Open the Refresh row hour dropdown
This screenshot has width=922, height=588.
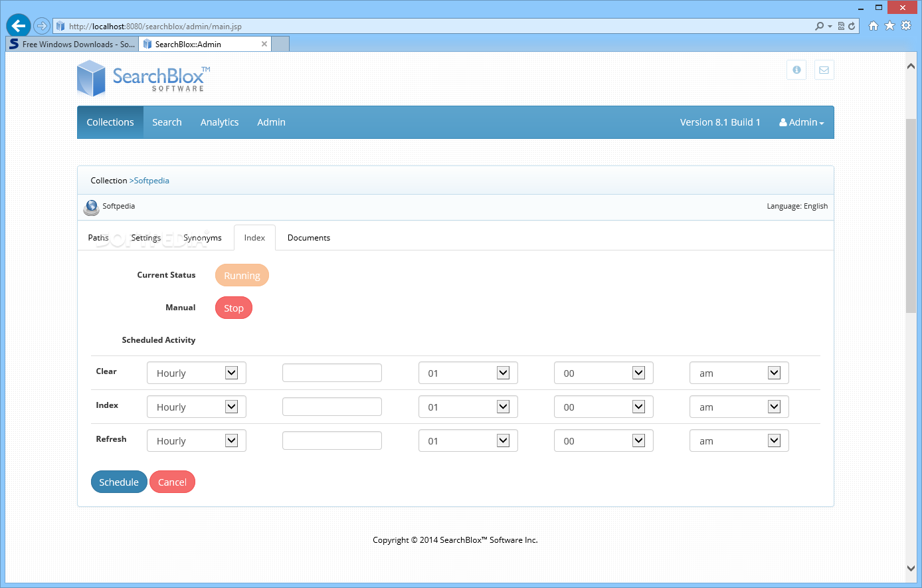coord(468,441)
